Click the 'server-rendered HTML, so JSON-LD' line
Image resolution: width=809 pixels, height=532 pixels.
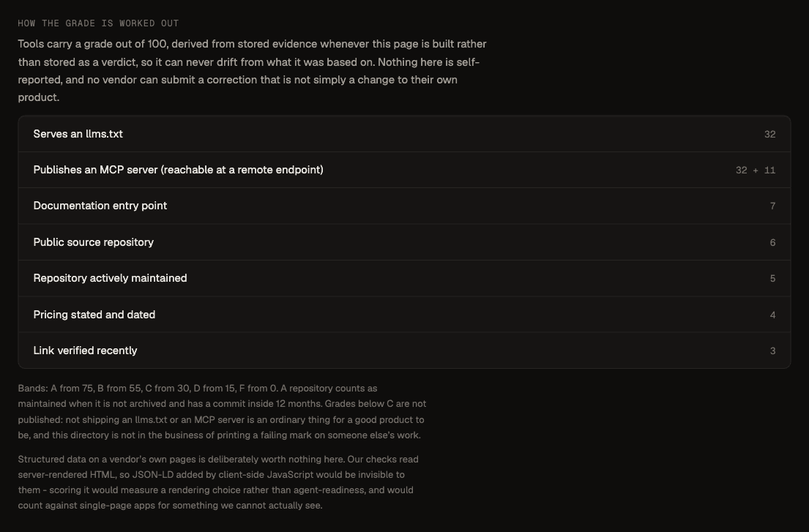(x=212, y=475)
